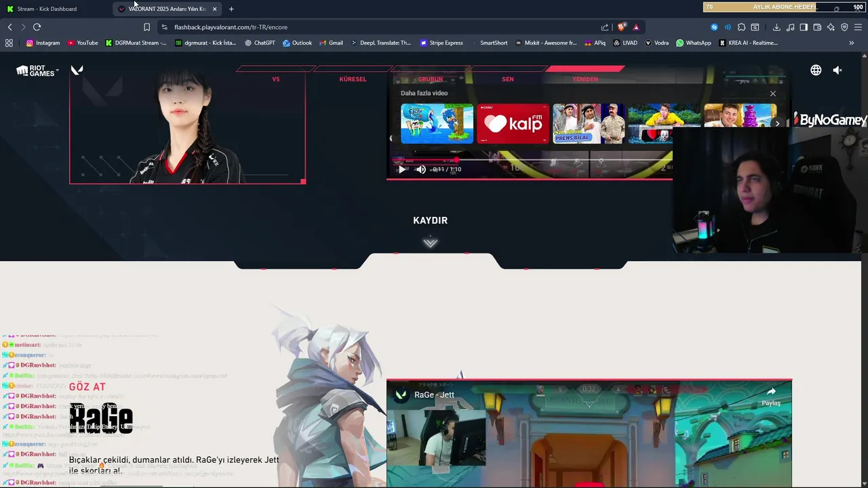Open the Prens Bilal video thumbnail
Image resolution: width=868 pixels, height=488 pixels.
point(589,123)
